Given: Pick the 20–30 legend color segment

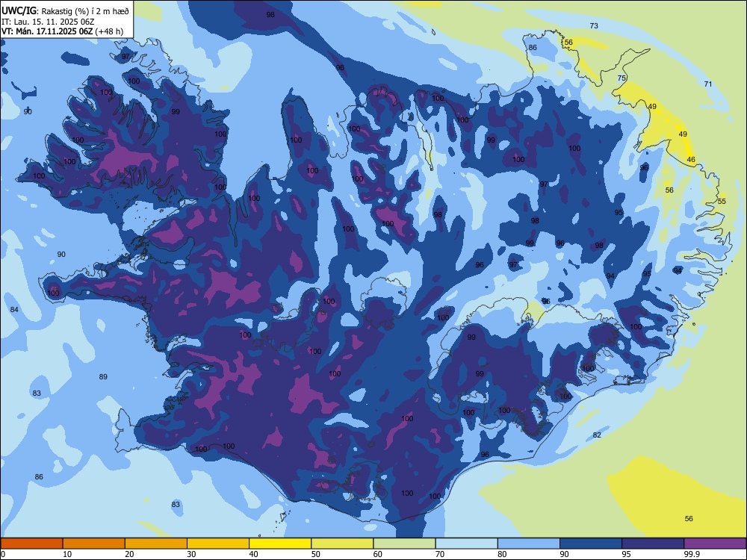Looking at the screenshot, I should click(156, 544).
